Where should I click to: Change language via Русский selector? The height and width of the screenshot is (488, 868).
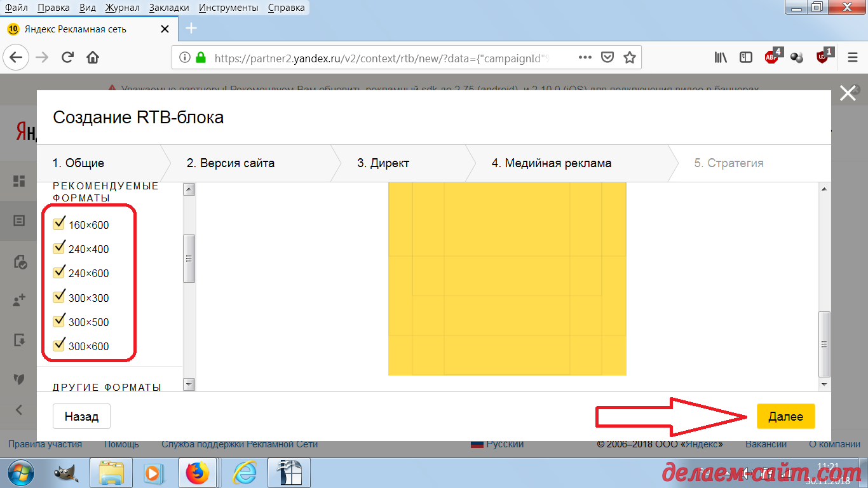pyautogui.click(x=497, y=444)
